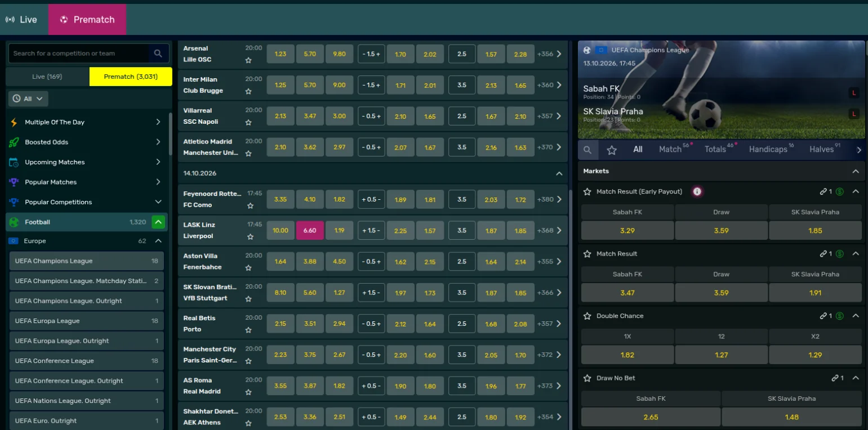Collapse the Europe region list
The height and width of the screenshot is (430, 868).
point(158,241)
